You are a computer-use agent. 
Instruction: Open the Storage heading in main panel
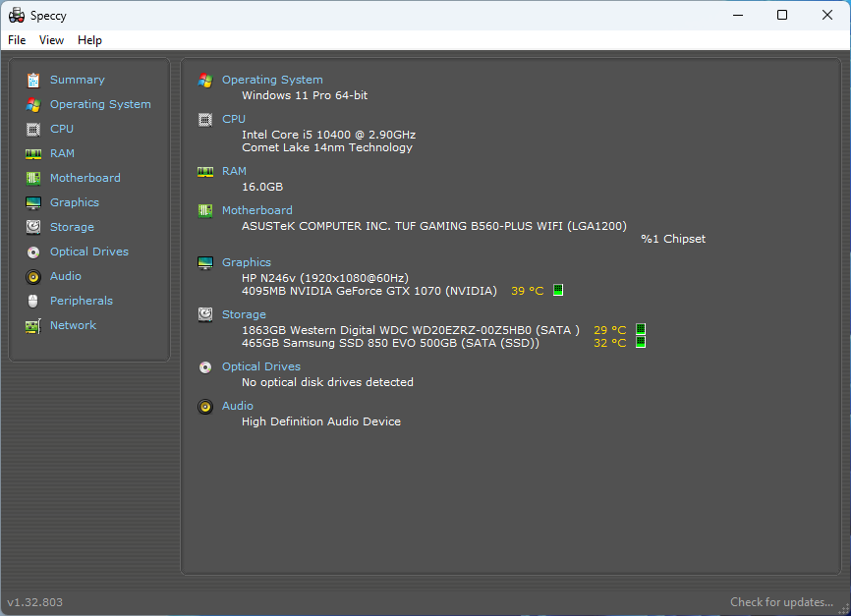click(x=244, y=314)
